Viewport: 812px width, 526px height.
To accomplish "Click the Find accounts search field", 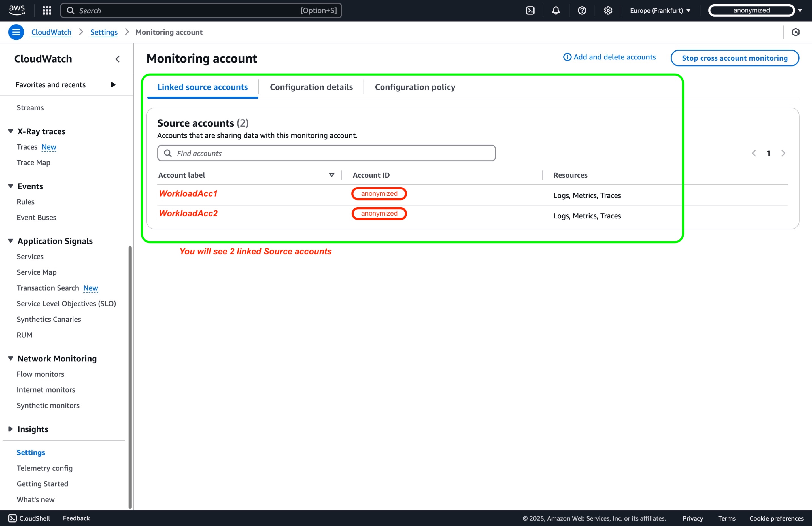I will pyautogui.click(x=326, y=153).
